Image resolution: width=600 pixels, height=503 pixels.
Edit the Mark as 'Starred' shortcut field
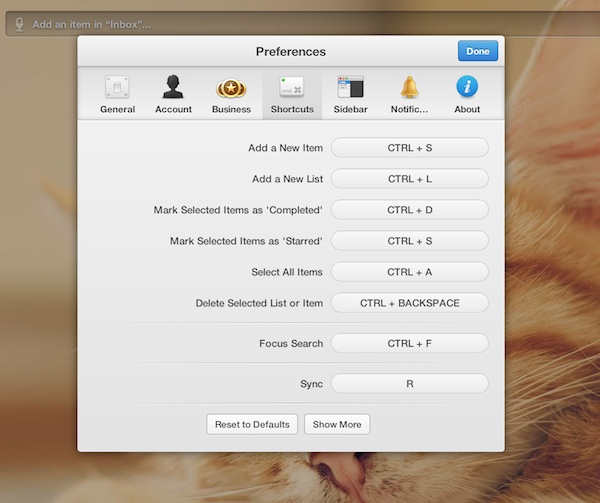[410, 241]
